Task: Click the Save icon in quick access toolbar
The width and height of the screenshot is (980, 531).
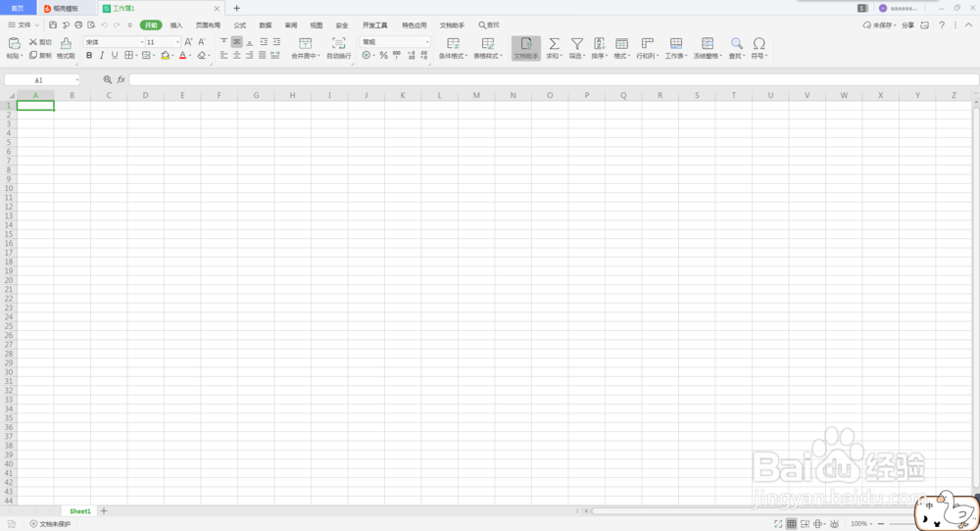Action: (x=53, y=25)
